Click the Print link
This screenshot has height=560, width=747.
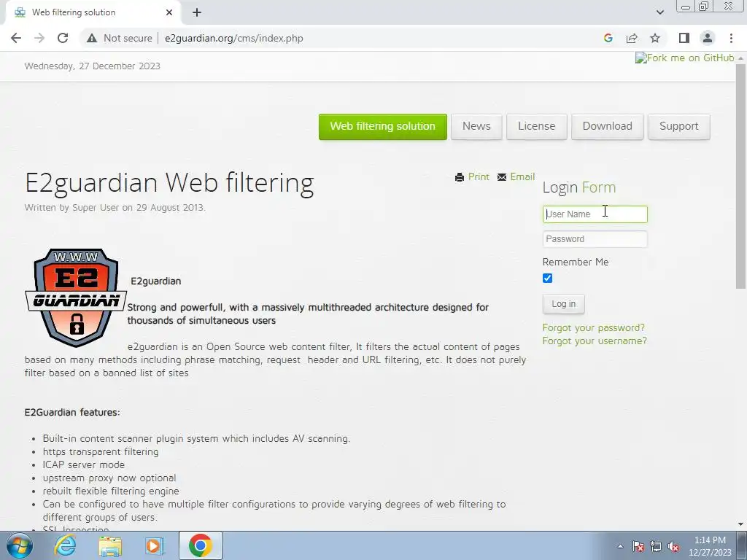[479, 176]
